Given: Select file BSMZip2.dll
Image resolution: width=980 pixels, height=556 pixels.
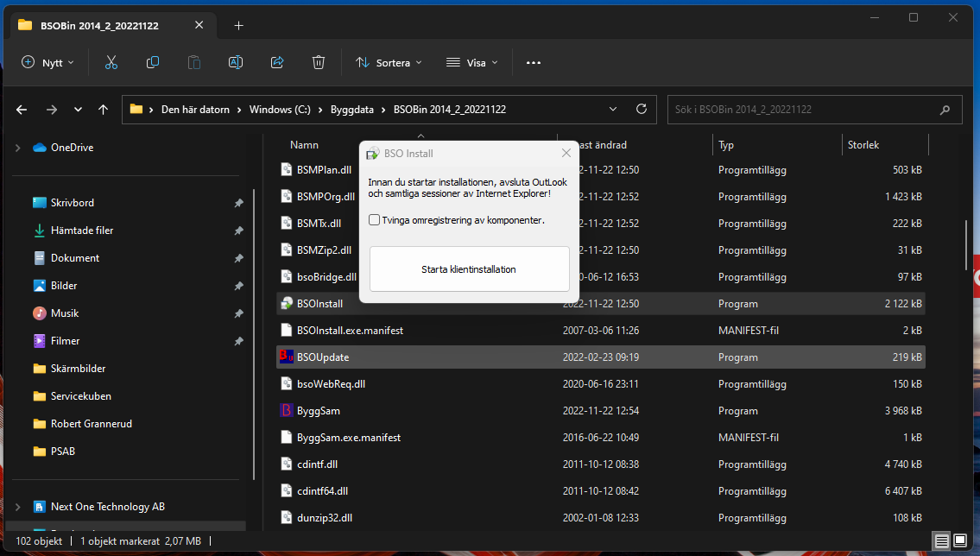Looking at the screenshot, I should coord(325,250).
